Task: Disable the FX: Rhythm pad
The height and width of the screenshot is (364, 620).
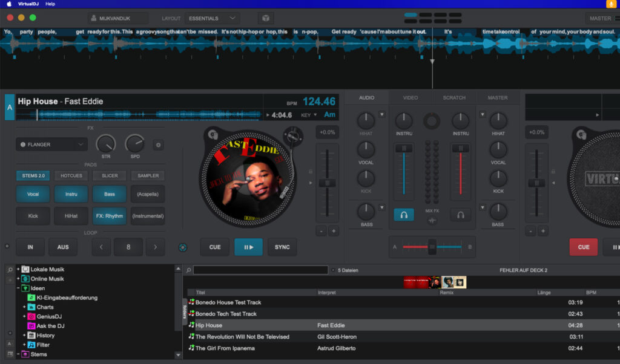Action: pyautogui.click(x=109, y=216)
